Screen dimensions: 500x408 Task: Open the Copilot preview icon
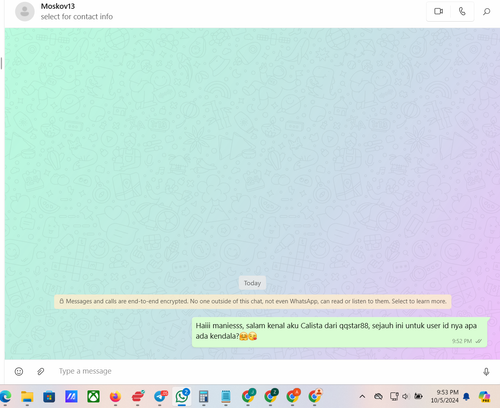[x=484, y=396]
